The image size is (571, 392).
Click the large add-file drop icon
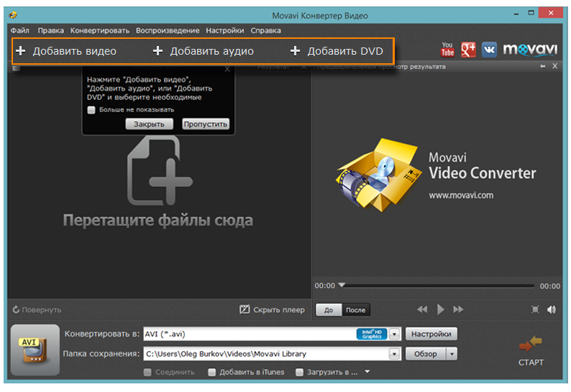click(160, 170)
